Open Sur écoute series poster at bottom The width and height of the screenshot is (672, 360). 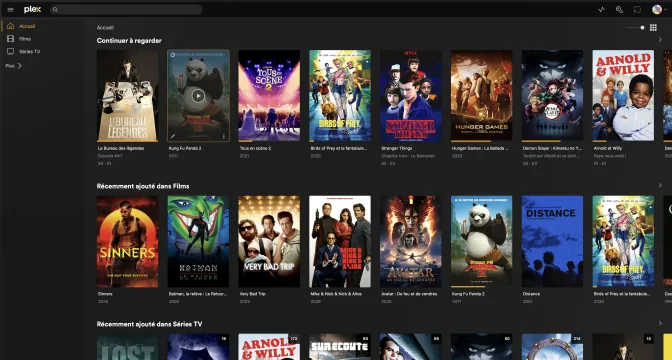tap(340, 347)
